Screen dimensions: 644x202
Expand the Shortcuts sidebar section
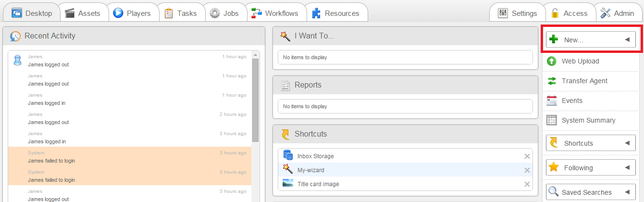(x=627, y=143)
